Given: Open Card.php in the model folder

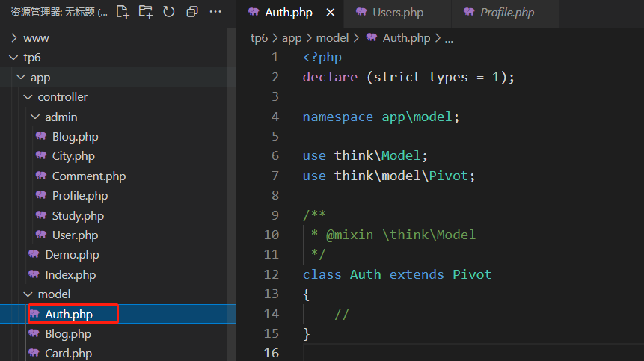Looking at the screenshot, I should [x=69, y=354].
